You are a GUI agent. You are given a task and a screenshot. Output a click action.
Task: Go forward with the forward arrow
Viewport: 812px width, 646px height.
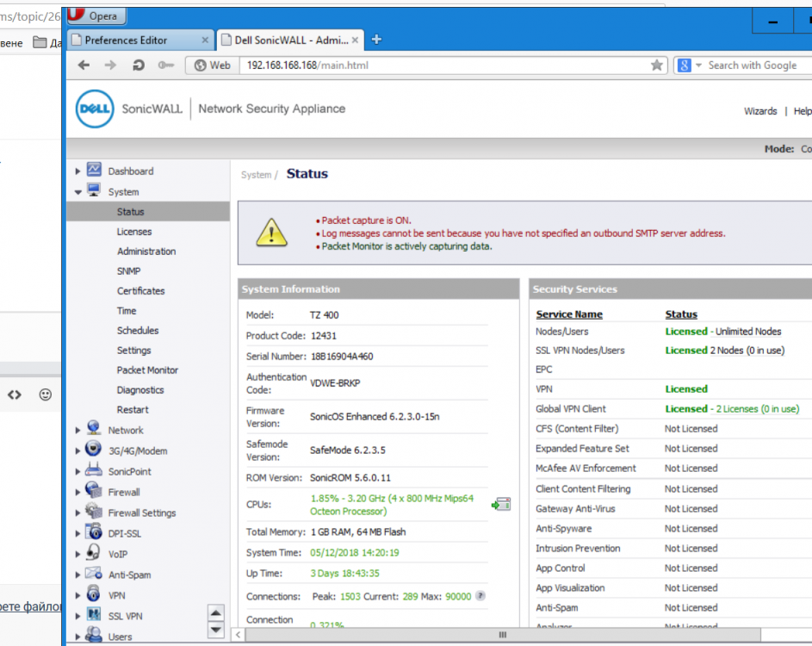(x=110, y=65)
